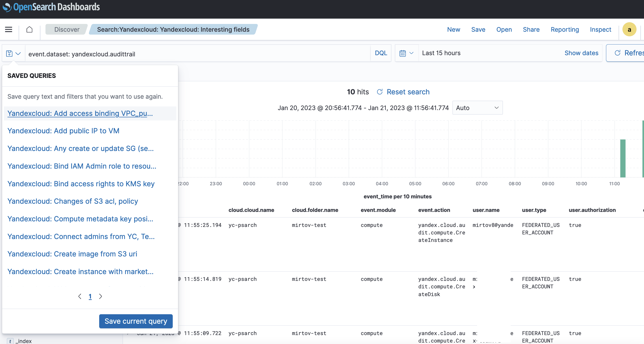Open the hamburger navigation menu
Screen dimensions: 644x344
pyautogui.click(x=8, y=29)
